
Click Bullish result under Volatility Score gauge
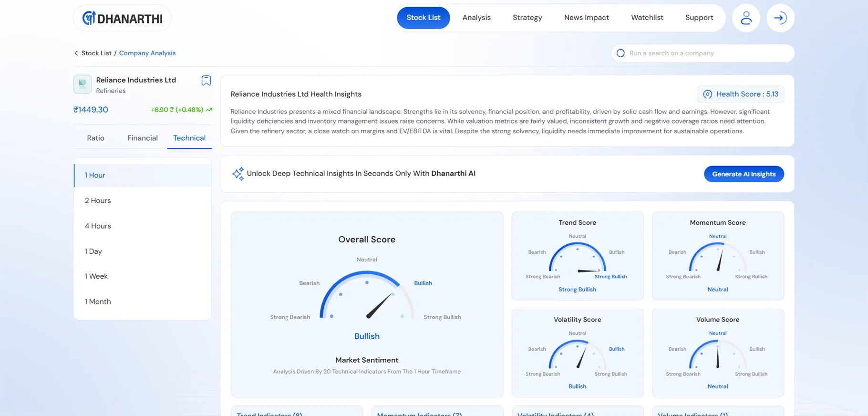577,386
